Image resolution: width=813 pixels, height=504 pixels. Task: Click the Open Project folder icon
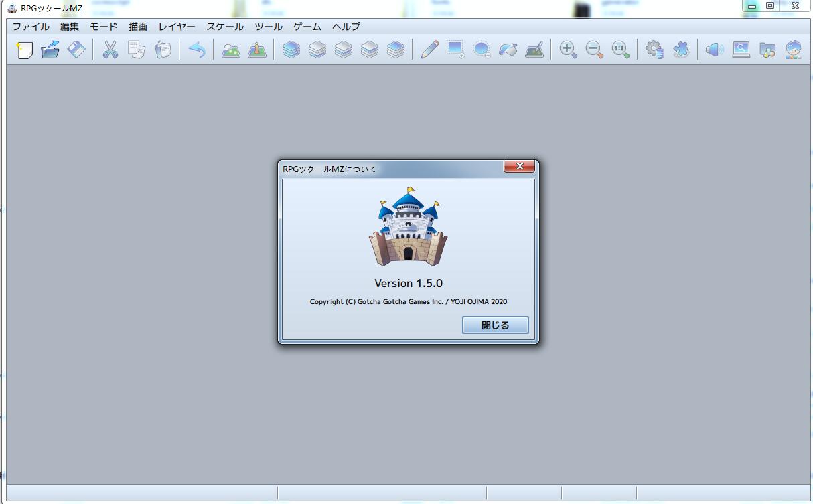point(50,50)
